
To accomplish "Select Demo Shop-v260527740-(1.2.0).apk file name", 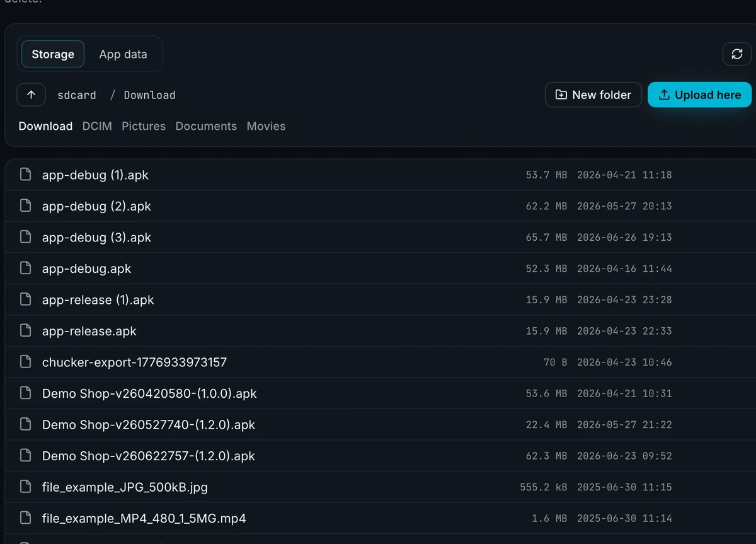I will click(149, 424).
